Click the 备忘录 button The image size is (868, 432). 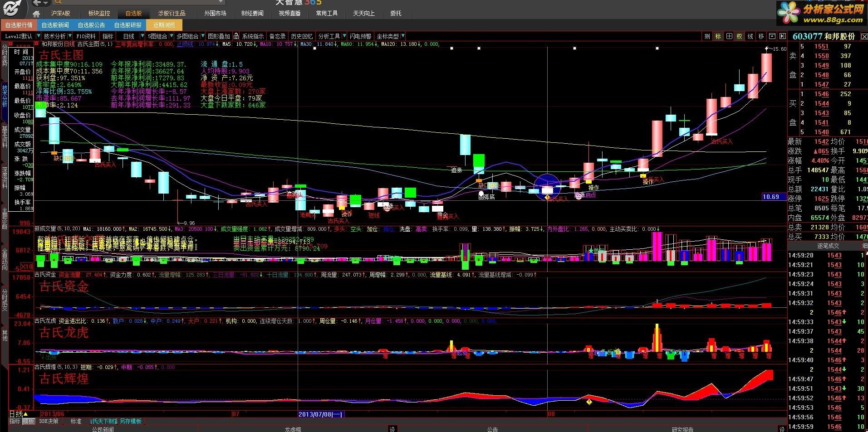pos(277,36)
